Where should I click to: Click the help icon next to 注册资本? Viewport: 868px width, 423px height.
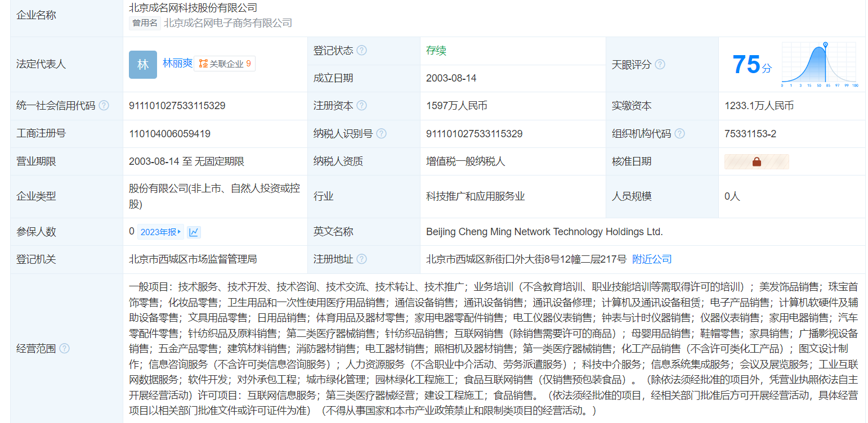[x=361, y=106]
